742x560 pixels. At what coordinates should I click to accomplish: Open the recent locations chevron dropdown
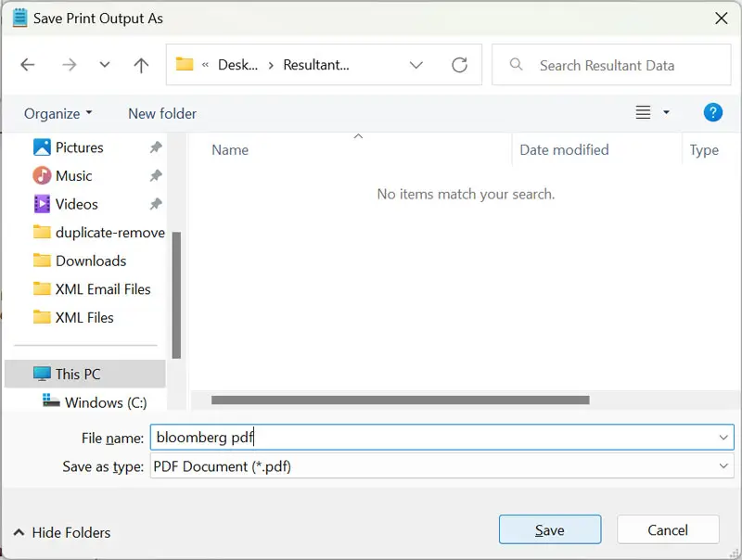tap(105, 65)
